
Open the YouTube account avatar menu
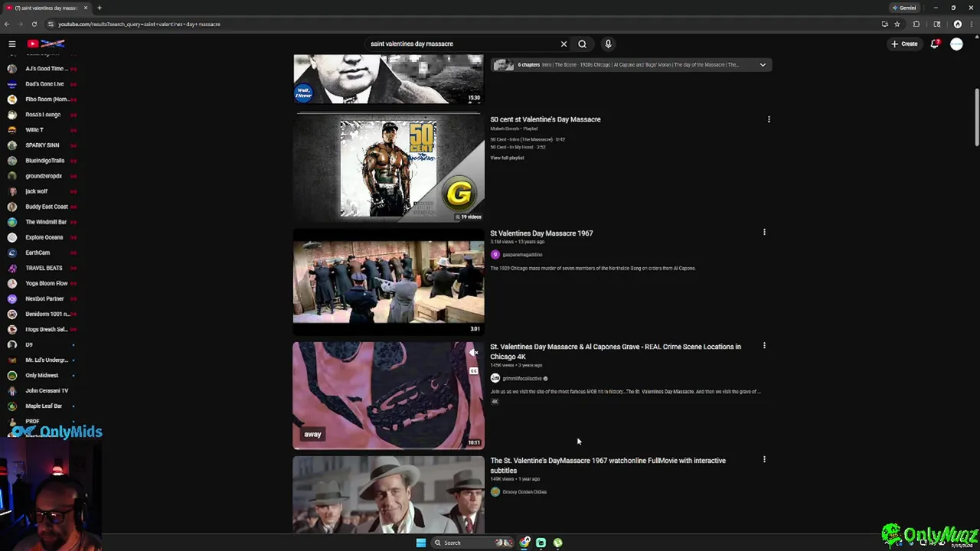point(956,44)
